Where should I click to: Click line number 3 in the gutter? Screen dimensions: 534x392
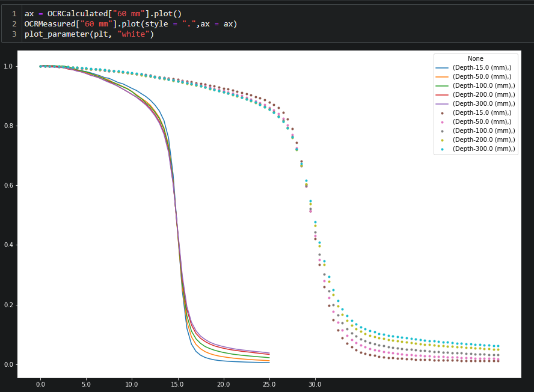pyautogui.click(x=14, y=34)
